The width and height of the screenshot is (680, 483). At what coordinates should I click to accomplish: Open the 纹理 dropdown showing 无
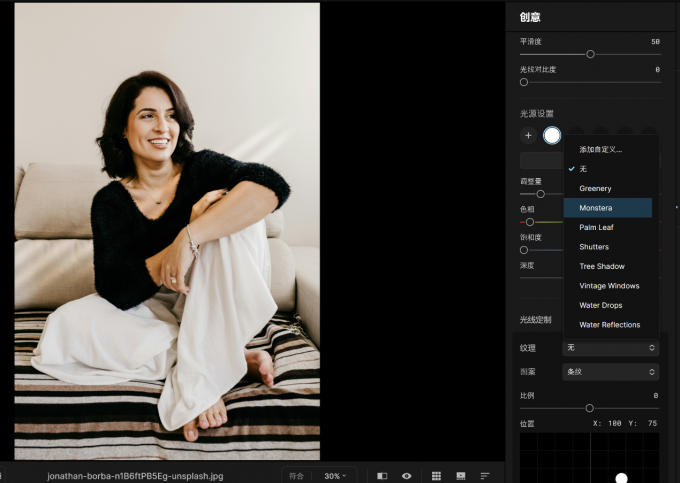coord(610,348)
